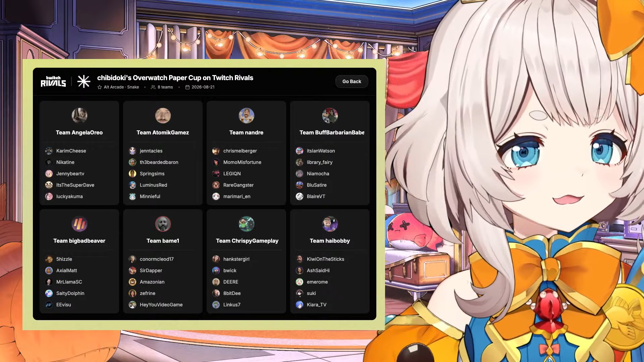Select the chrismelberger avatar icon
Image resolution: width=644 pixels, height=362 pixels.
point(216,151)
